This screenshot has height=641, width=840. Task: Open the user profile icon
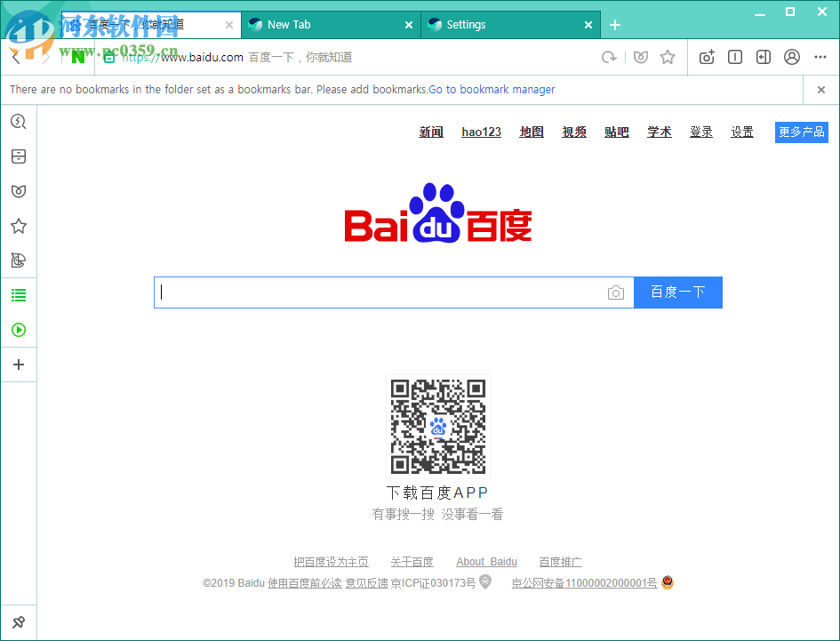(x=792, y=57)
